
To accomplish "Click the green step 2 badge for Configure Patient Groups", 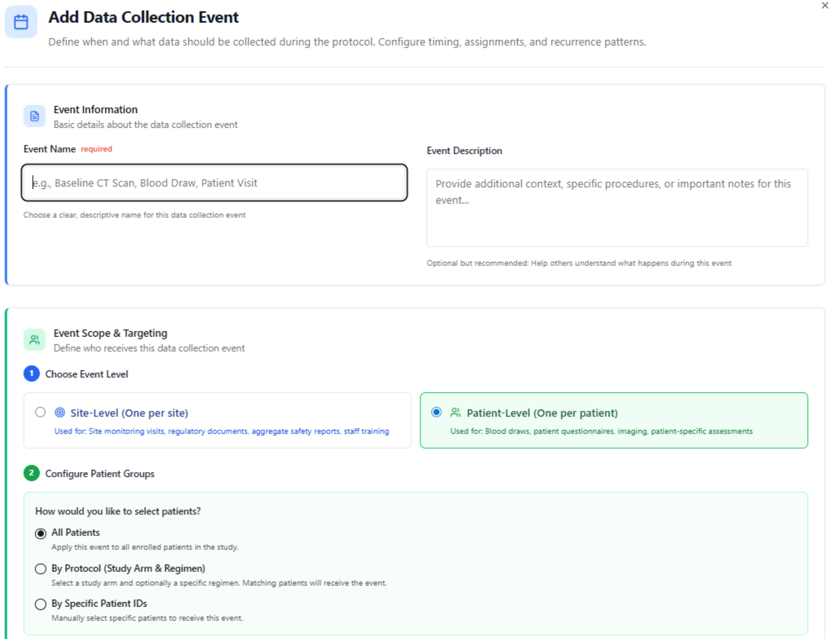I will pyautogui.click(x=32, y=473).
